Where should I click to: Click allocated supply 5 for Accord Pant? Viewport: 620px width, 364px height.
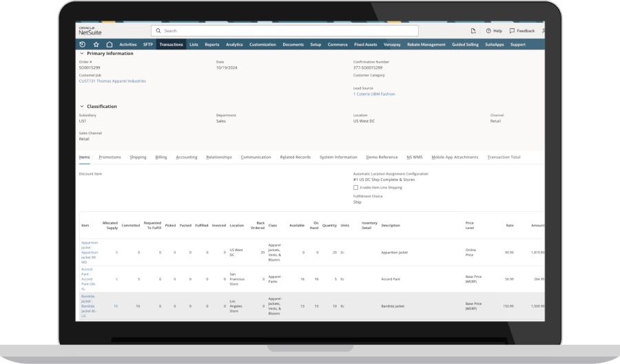116,279
